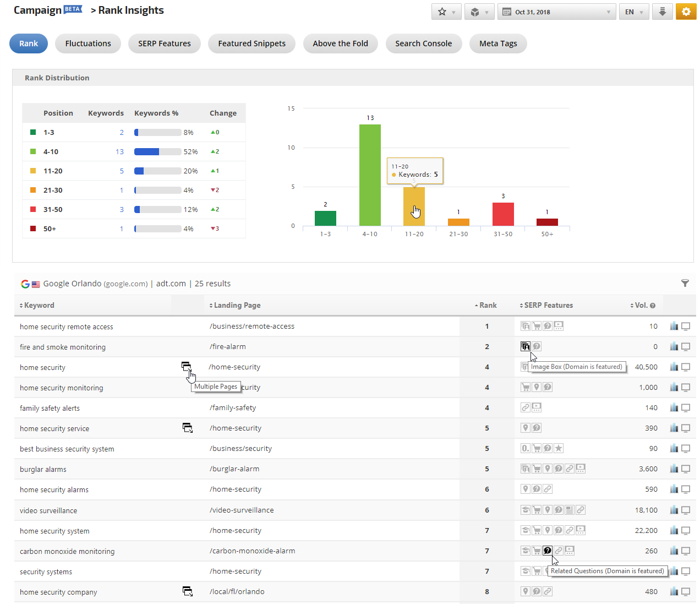Click bar chart icon in burglar alarms row
This screenshot has height=604, width=700.
click(x=674, y=469)
